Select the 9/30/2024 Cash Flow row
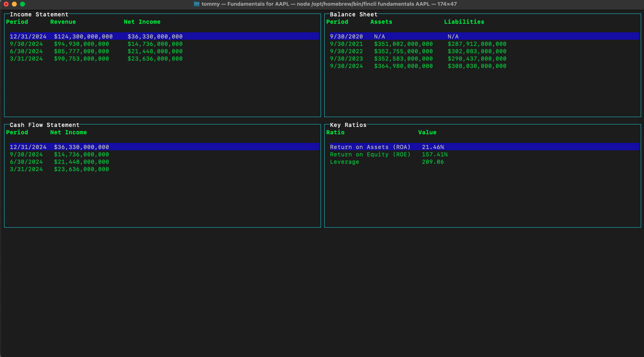 point(164,154)
